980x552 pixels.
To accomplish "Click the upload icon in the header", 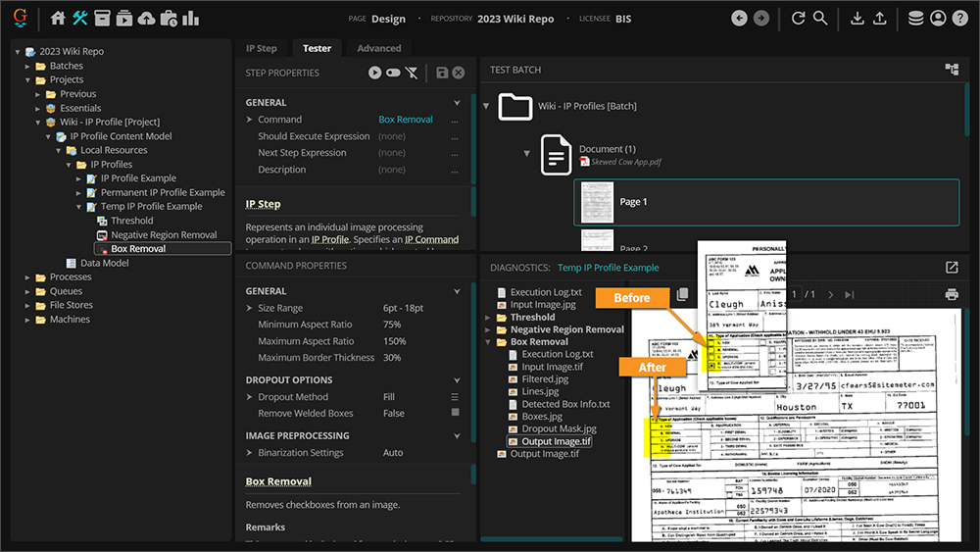I will [879, 18].
